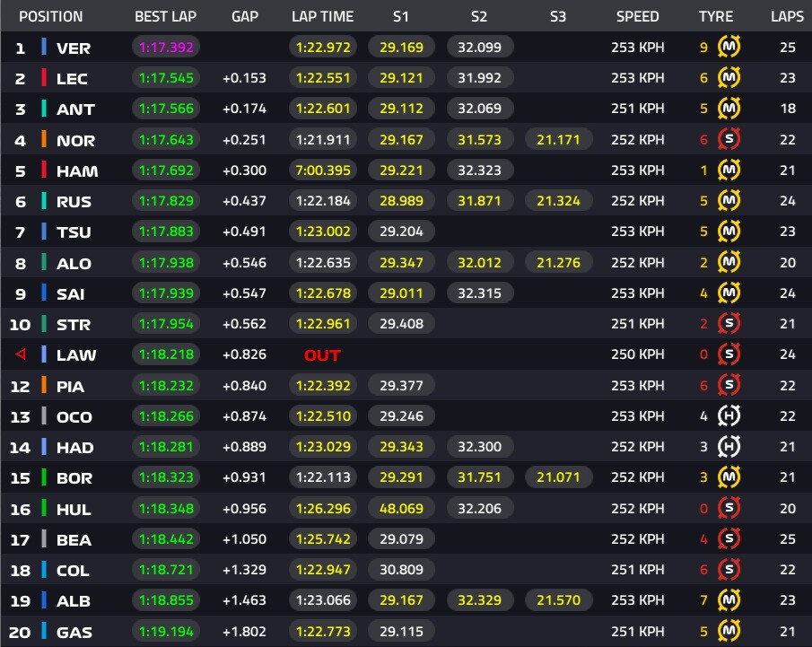Viewport: 812px width, 647px height.
Task: Click the SPEED column header
Action: [x=637, y=16]
